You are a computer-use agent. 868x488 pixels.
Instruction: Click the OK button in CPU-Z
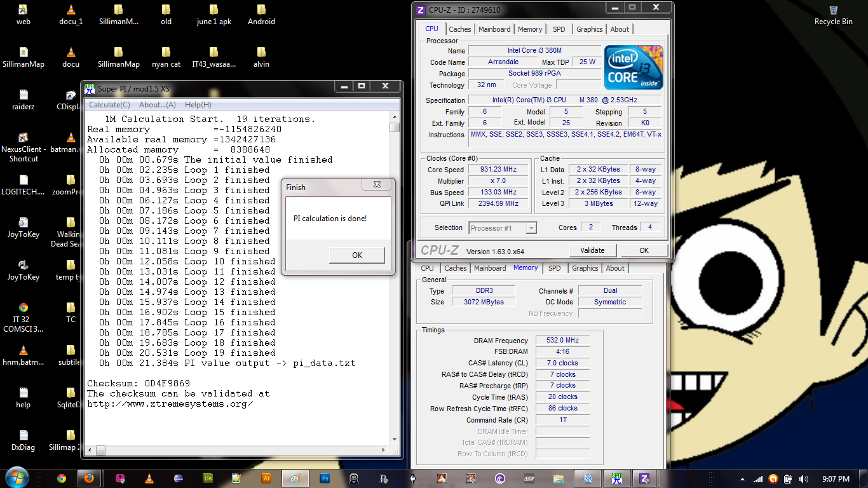pyautogui.click(x=644, y=250)
